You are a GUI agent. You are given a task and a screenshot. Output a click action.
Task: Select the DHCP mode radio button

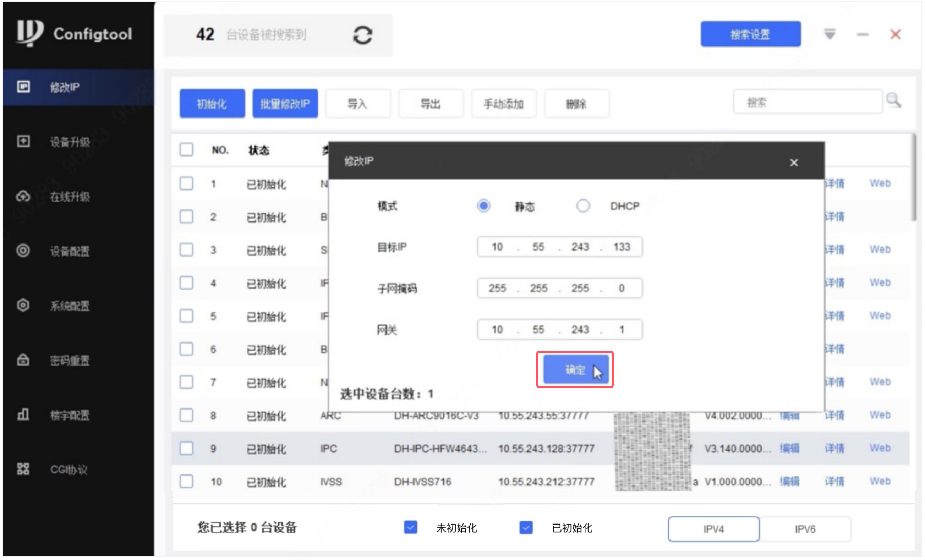(583, 206)
